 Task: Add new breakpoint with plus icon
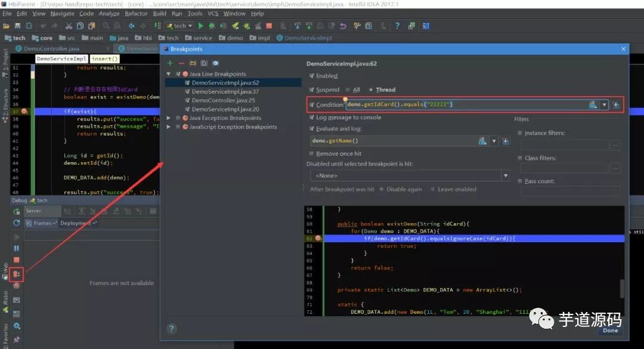tap(170, 63)
